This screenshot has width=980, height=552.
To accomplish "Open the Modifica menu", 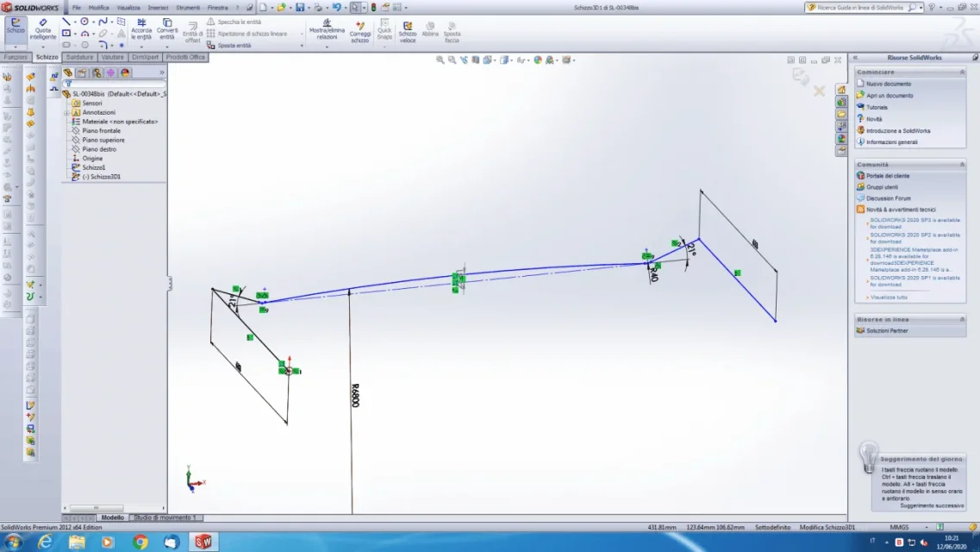I will 99,8.
